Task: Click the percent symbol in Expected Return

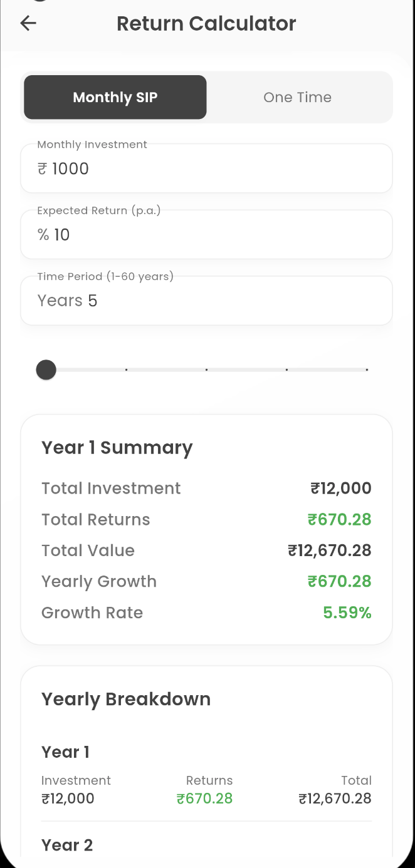Action: click(x=43, y=235)
